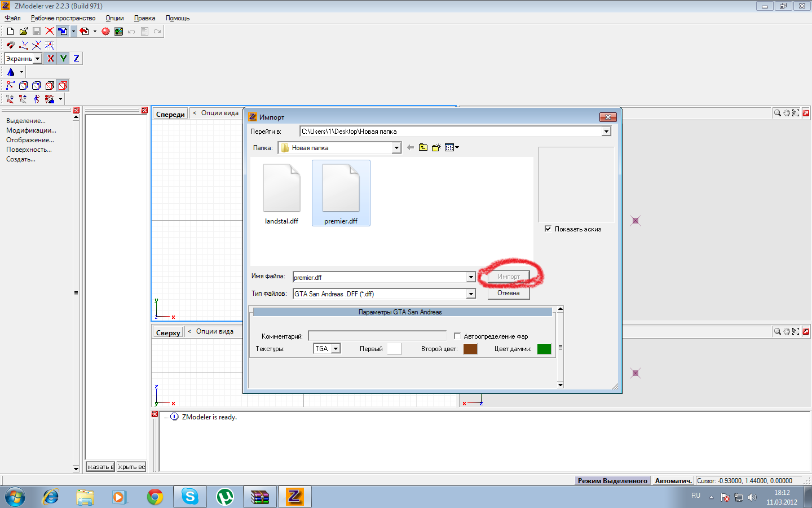Viewport: 812px width, 508px height.
Task: Open Google Chrome from the taskbar
Action: pyautogui.click(x=155, y=497)
